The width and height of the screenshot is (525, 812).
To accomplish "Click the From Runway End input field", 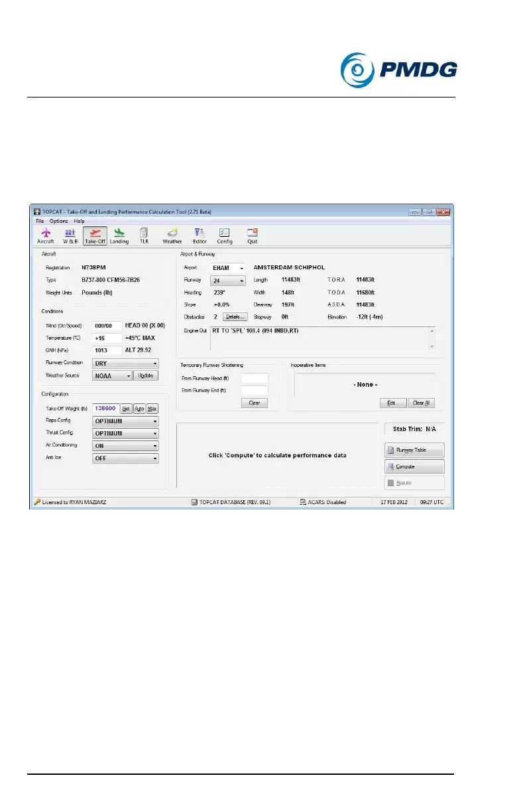I will pos(254,391).
